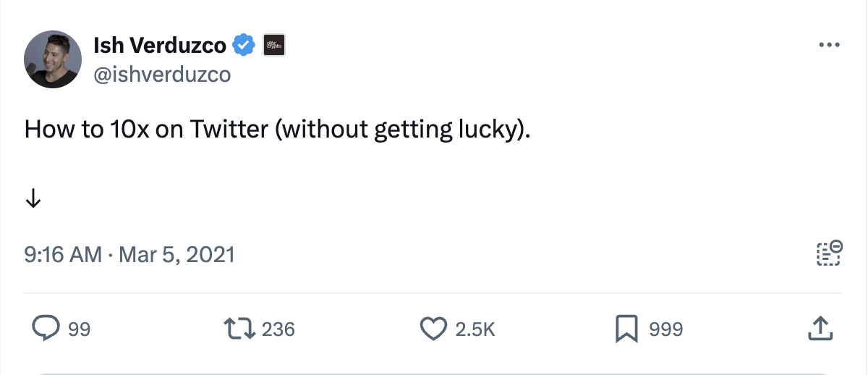Click Ish Verduzco's profile picture
This screenshot has width=868, height=375.
point(52,59)
